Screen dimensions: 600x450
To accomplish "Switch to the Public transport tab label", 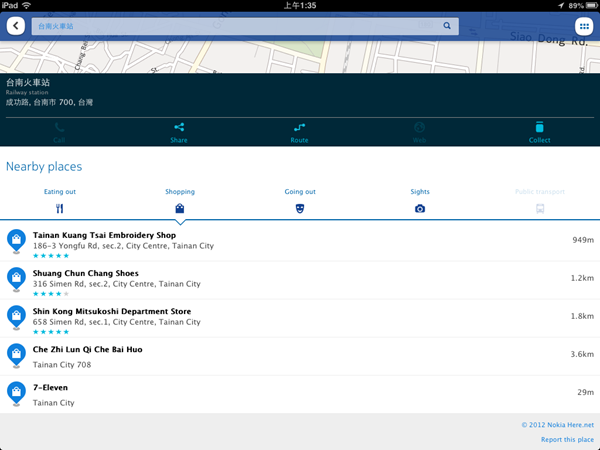I will 540,192.
